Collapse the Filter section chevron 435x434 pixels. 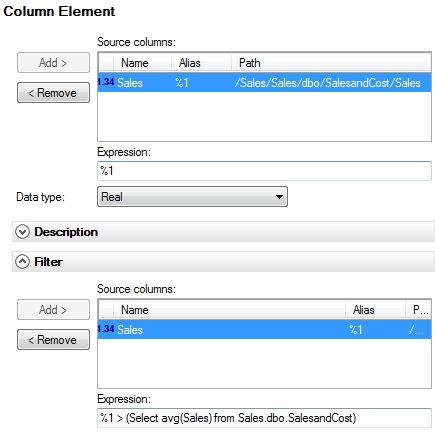click(x=22, y=262)
